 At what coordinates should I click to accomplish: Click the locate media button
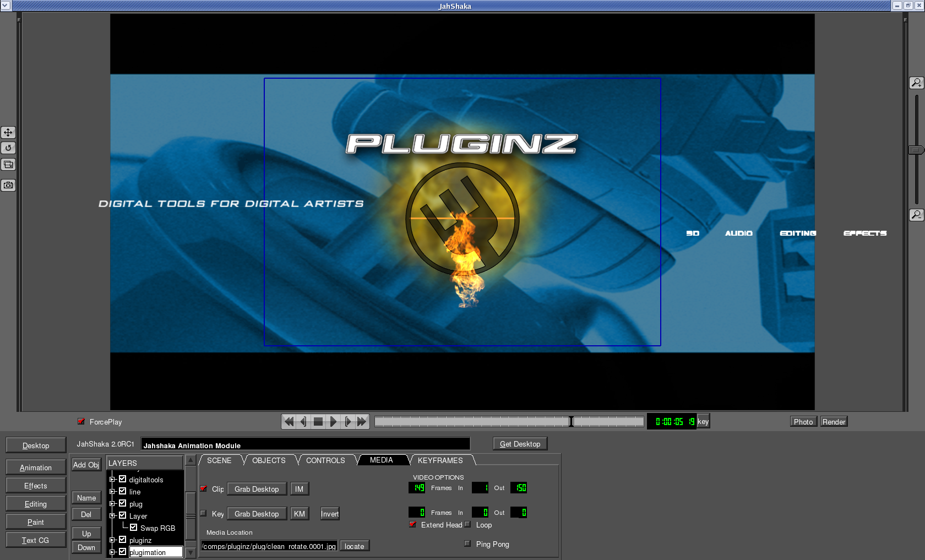click(x=355, y=546)
